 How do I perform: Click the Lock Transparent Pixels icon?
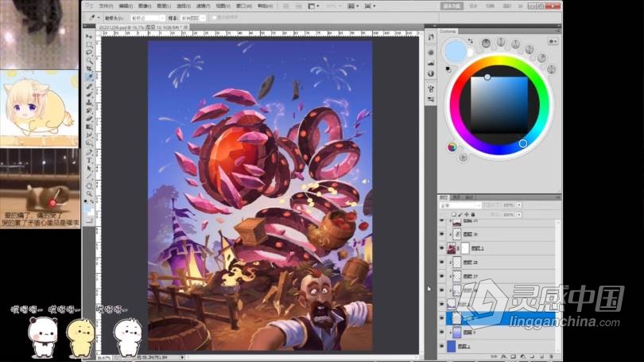pyautogui.click(x=454, y=215)
